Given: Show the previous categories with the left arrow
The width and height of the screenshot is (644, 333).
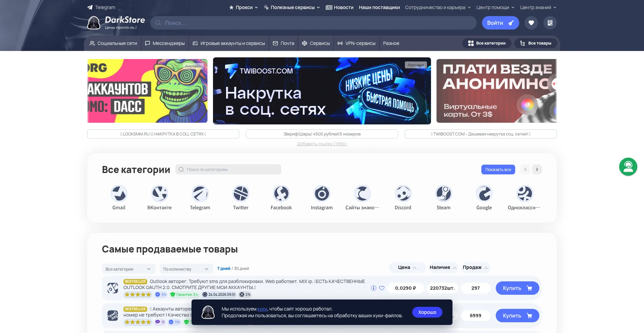Looking at the screenshot, I should point(526,169).
